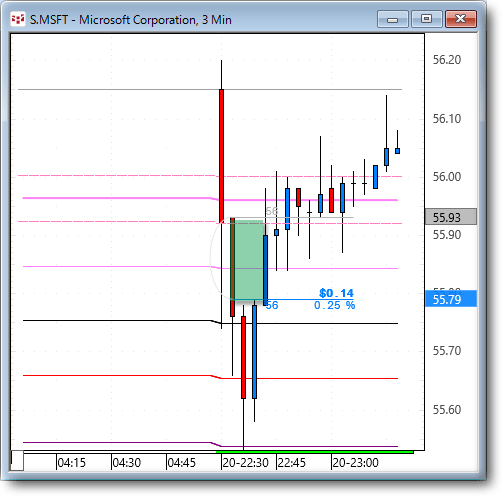Screen dimensions: 504x498
Task: Minimize the S.MSFT chart window
Action: click(x=393, y=19)
